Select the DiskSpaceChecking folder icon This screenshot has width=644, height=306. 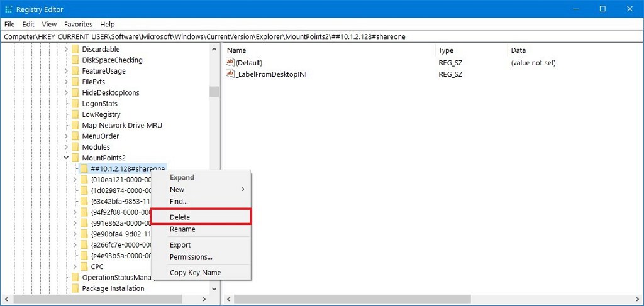[75, 60]
